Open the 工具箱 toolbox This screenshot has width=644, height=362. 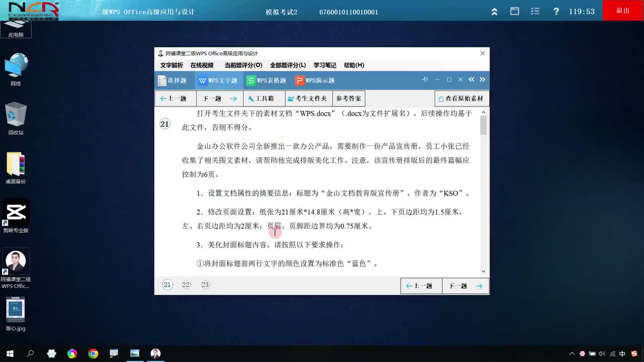coord(264,99)
